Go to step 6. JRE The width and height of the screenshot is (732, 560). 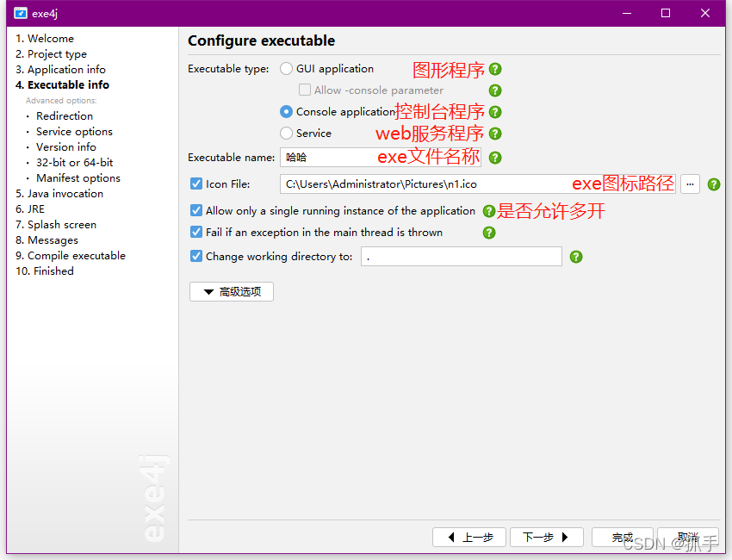(30, 209)
